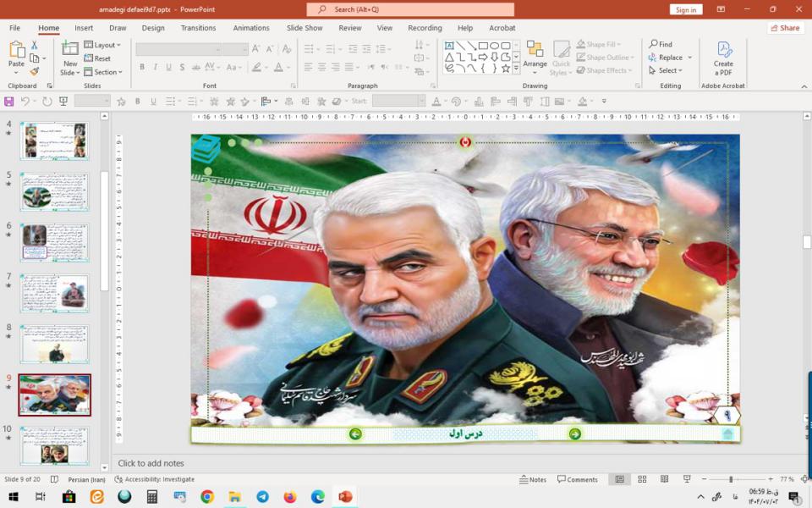812x508 pixels.
Task: Open the Transitions tab
Action: pos(198,28)
